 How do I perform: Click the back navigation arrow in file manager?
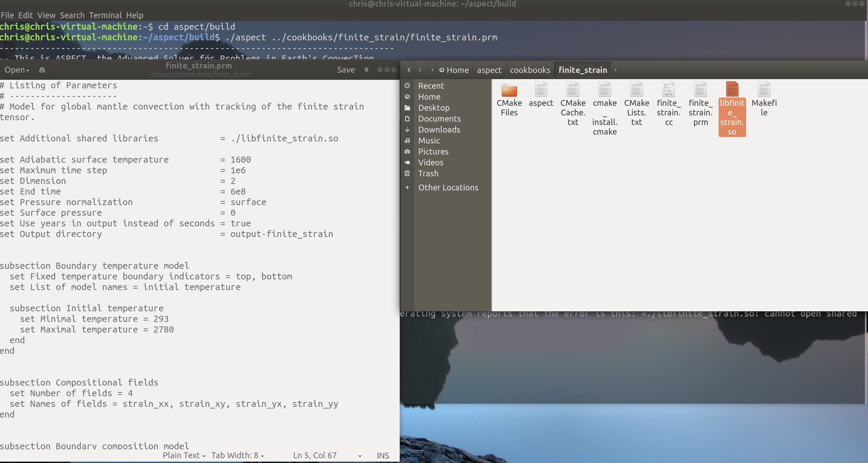[x=408, y=70]
